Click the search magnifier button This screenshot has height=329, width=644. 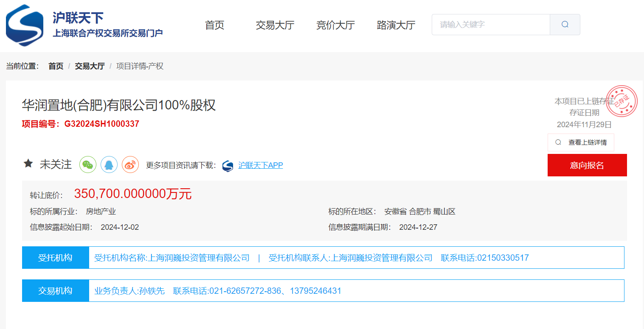[x=565, y=25]
